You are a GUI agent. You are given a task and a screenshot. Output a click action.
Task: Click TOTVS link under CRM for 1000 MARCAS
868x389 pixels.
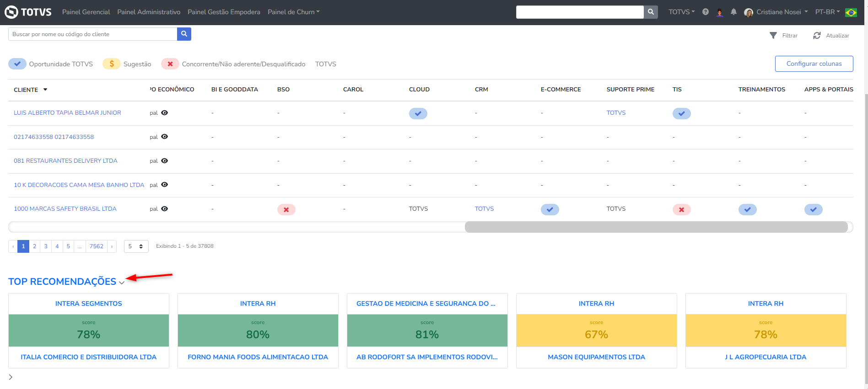(484, 209)
